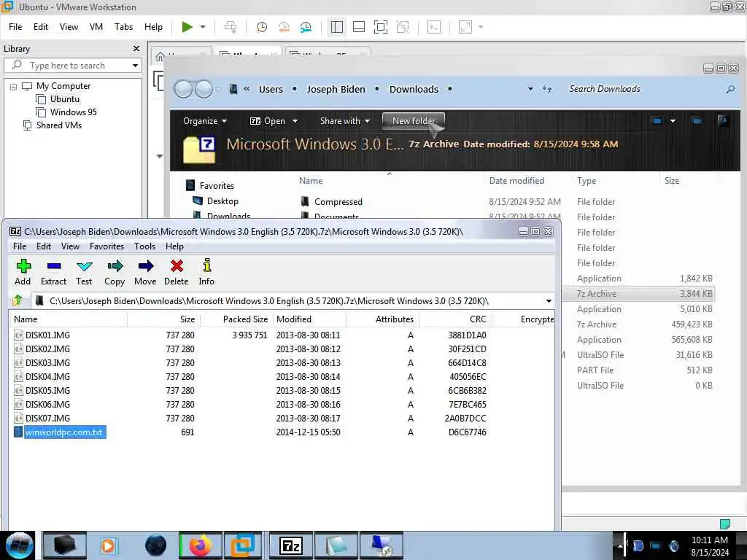This screenshot has height=560, width=747.
Task: Select DISK04.IMG in the 7-Zip list
Action: click(x=47, y=377)
